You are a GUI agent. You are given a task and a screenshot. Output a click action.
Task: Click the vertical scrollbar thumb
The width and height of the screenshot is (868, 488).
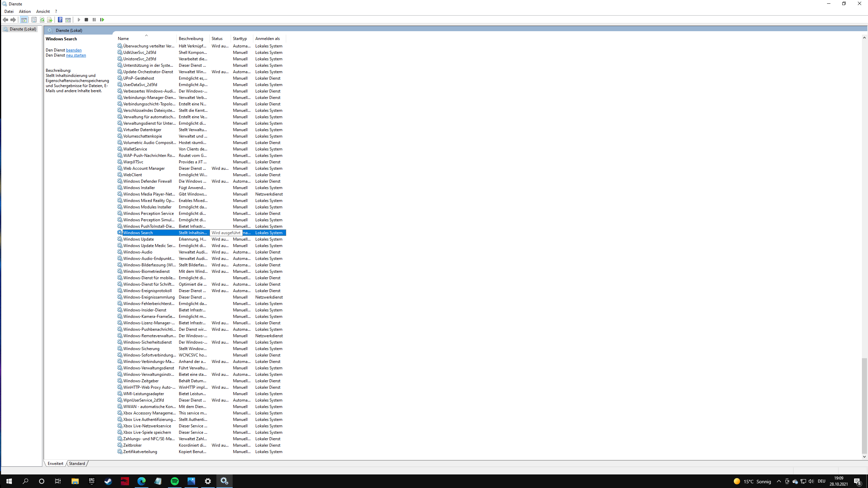864,406
